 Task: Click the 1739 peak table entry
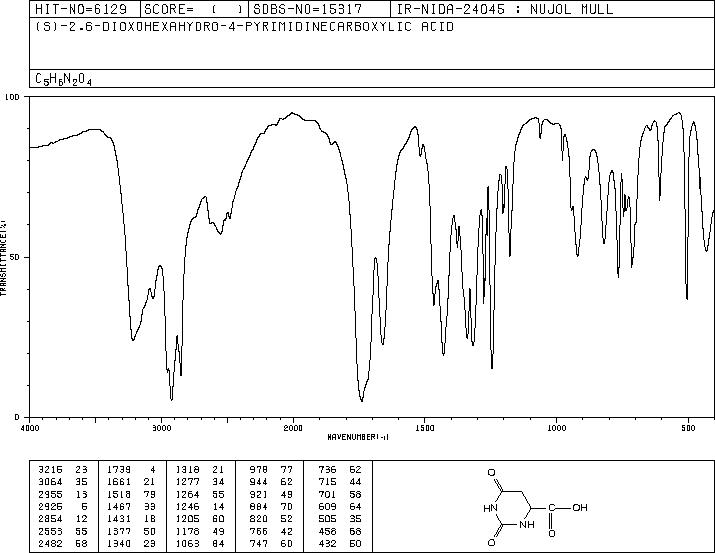[119, 469]
